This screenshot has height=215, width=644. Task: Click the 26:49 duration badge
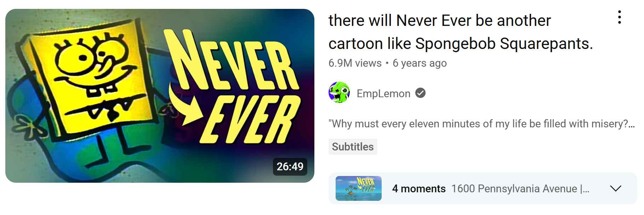click(290, 166)
